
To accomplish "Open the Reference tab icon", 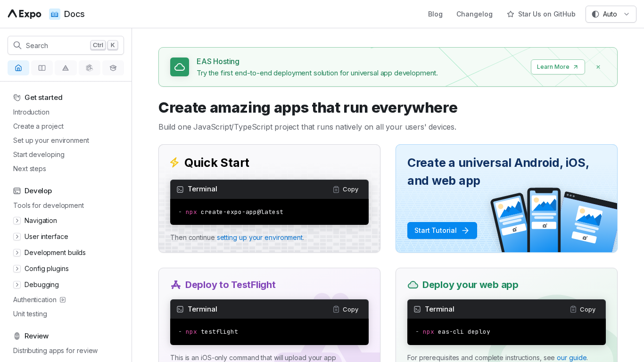I will pos(90,68).
